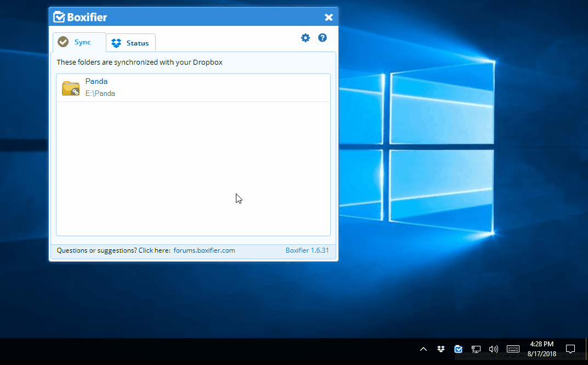Open the forums.boxifier.com link
The image size is (588, 365).
pyautogui.click(x=204, y=250)
